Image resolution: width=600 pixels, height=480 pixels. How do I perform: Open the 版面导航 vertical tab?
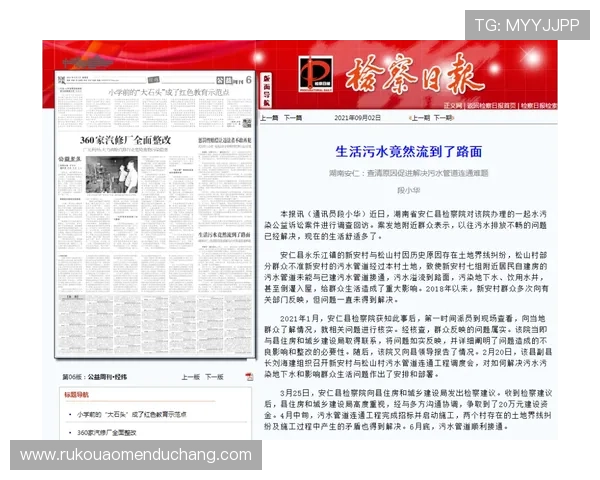(x=267, y=91)
